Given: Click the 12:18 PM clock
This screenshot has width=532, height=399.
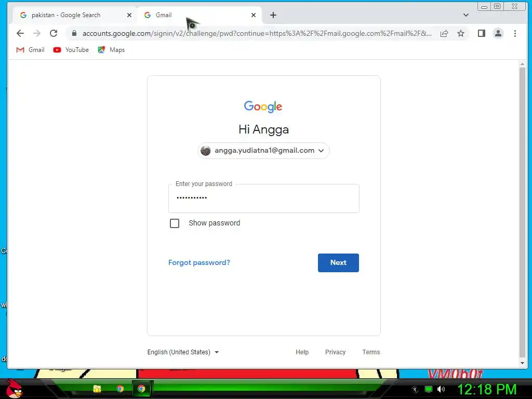Looking at the screenshot, I should click(487, 389).
